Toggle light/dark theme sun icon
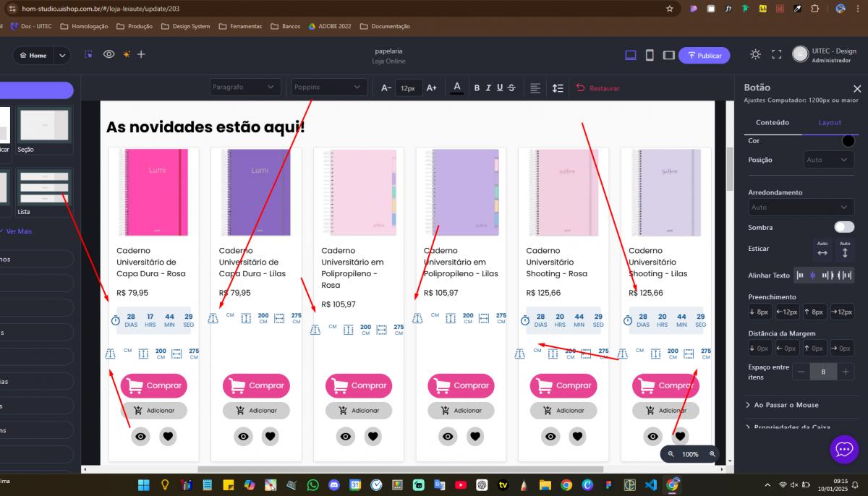 [x=755, y=54]
